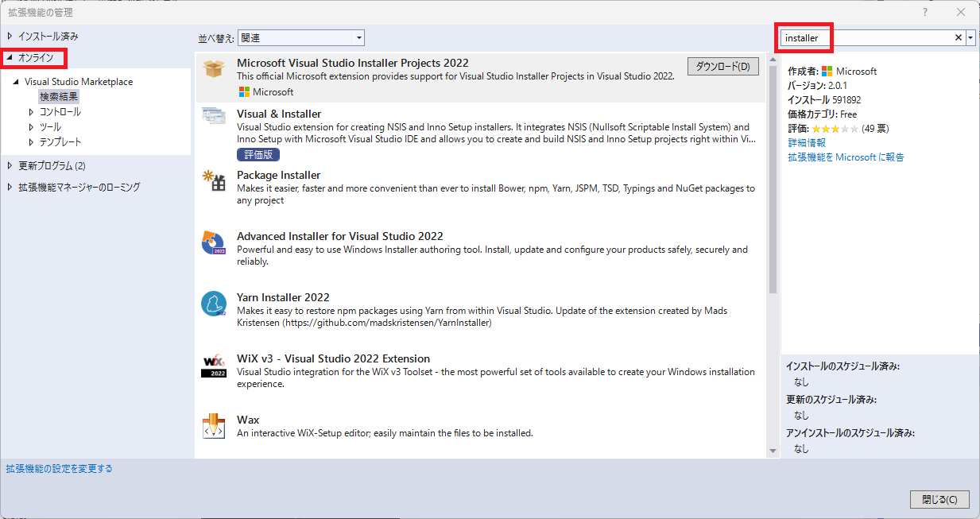Select the Visual Studio Installer Projects package icon

[213, 69]
